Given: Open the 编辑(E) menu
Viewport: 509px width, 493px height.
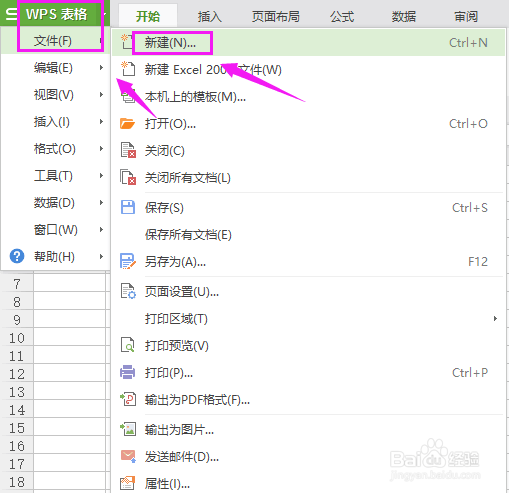Looking at the screenshot, I should click(55, 68).
